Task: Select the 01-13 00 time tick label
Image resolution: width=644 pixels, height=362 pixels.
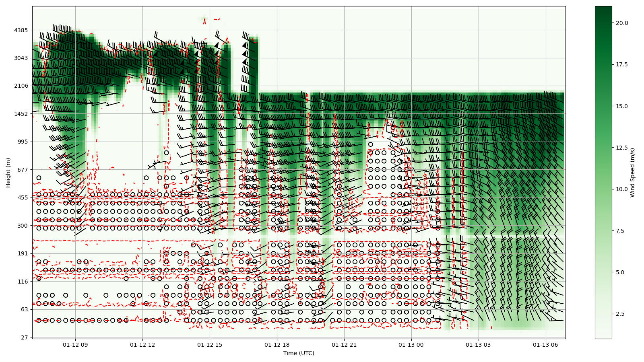Action: click(411, 345)
